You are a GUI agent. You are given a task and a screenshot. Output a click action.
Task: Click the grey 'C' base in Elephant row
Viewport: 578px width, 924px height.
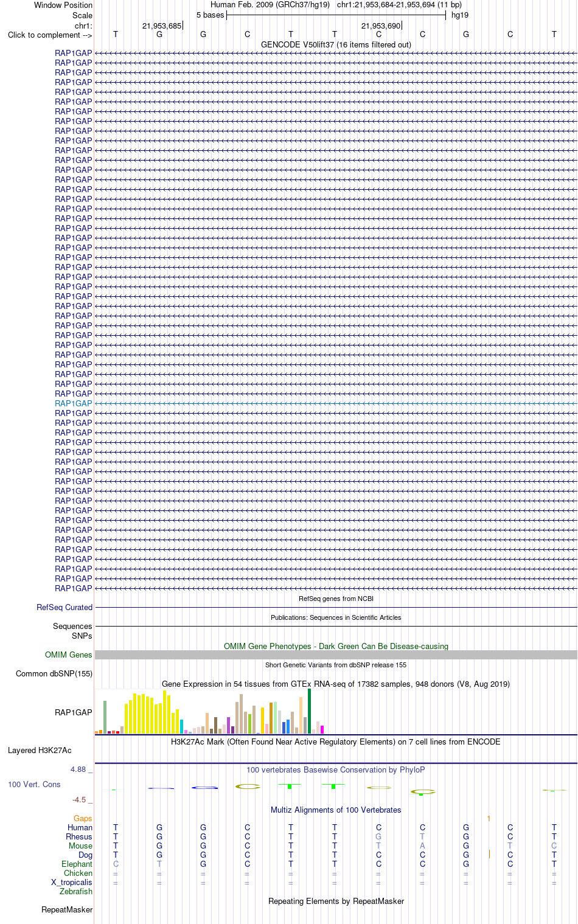[116, 864]
